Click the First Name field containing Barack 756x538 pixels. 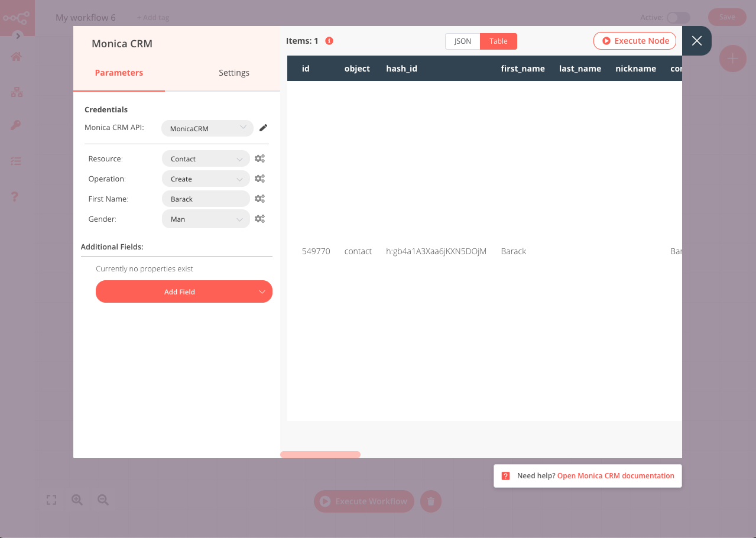click(205, 198)
